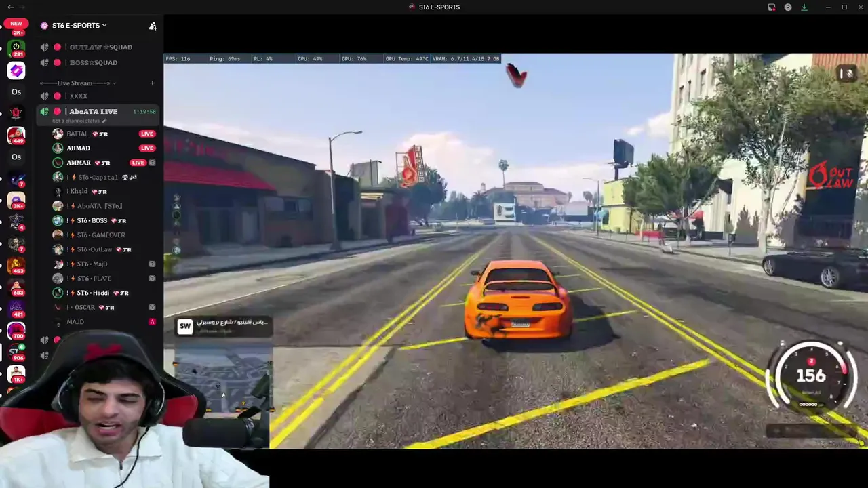Click the badge icon on OSCAR row
The width and height of the screenshot is (868, 488).
click(152, 307)
